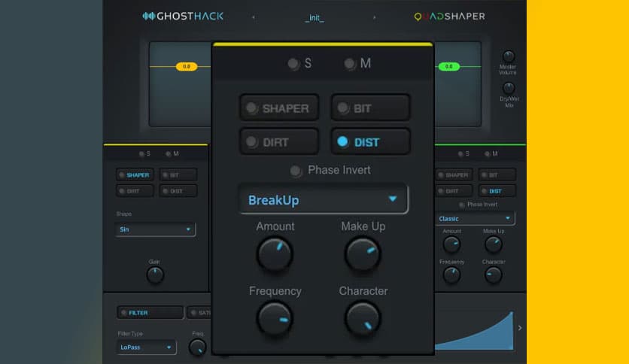
Task: Enable Phase Invert in the enlarged center panel
Action: [330, 171]
